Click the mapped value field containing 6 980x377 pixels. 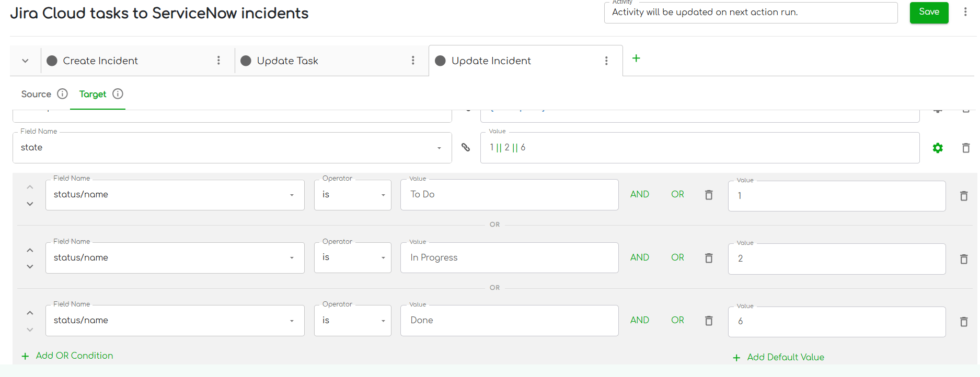point(837,322)
